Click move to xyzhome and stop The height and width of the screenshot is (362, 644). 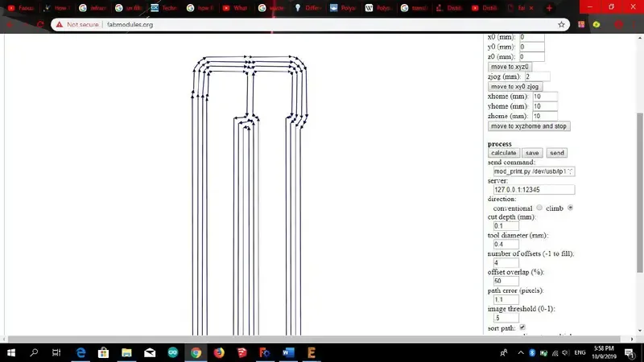[529, 126]
